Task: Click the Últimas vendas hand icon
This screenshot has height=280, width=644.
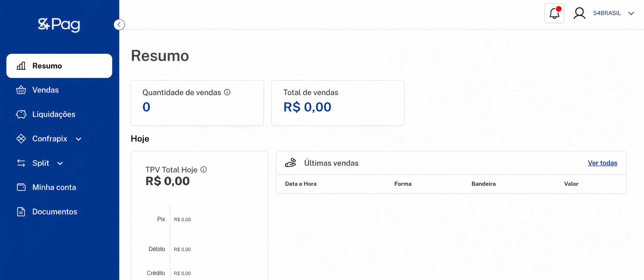Action: tap(291, 163)
